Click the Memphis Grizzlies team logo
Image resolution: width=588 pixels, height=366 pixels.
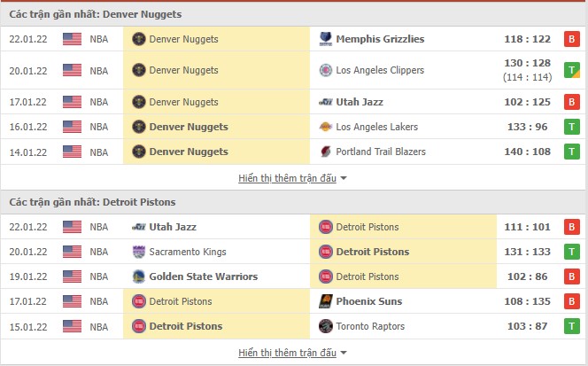326,39
